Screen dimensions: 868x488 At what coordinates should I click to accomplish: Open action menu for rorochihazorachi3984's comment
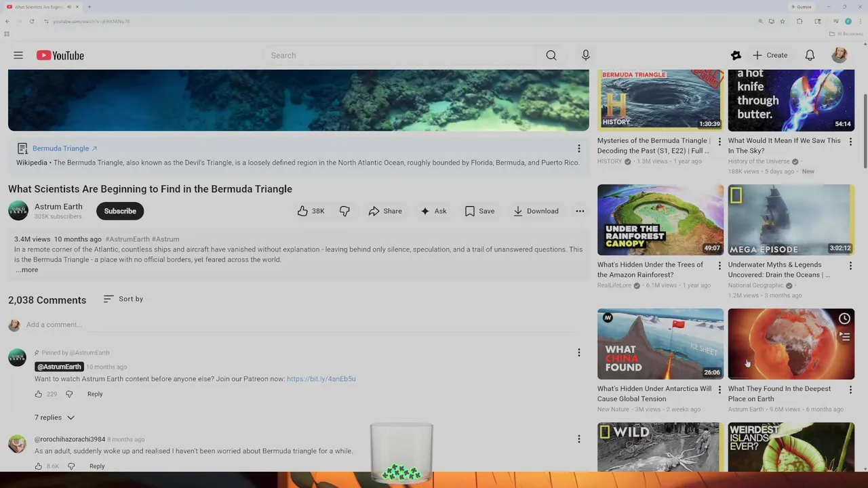pyautogui.click(x=578, y=439)
